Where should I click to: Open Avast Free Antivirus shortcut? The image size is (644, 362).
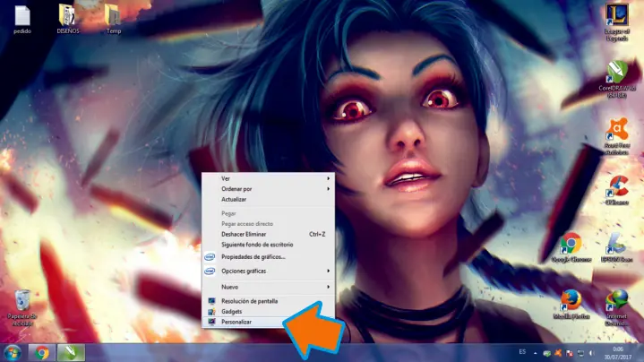[616, 136]
